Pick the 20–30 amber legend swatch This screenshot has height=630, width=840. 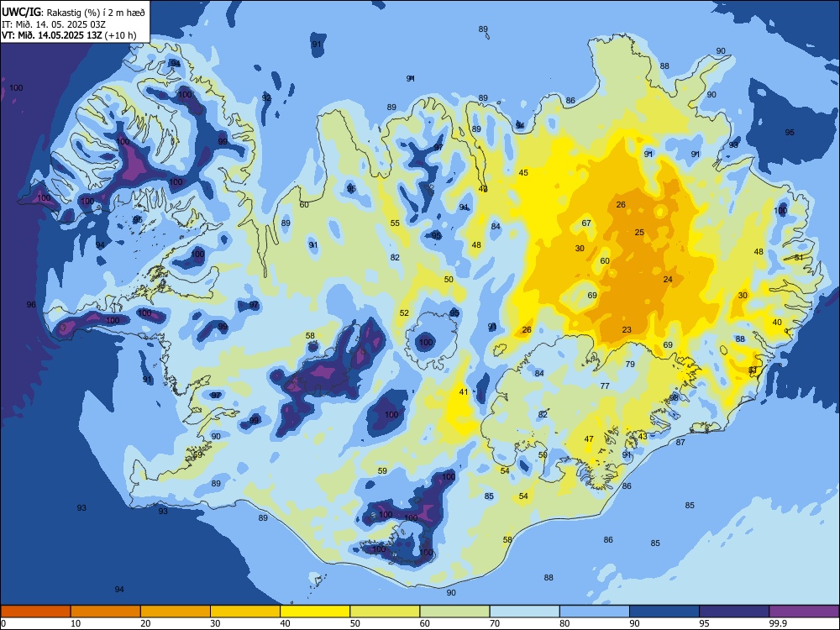pyautogui.click(x=176, y=612)
